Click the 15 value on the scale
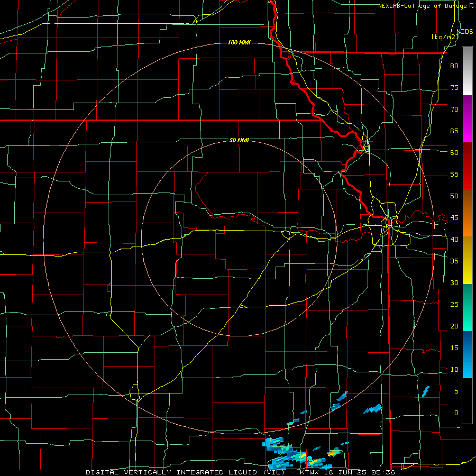The height and width of the screenshot is (476, 476). coord(454,347)
